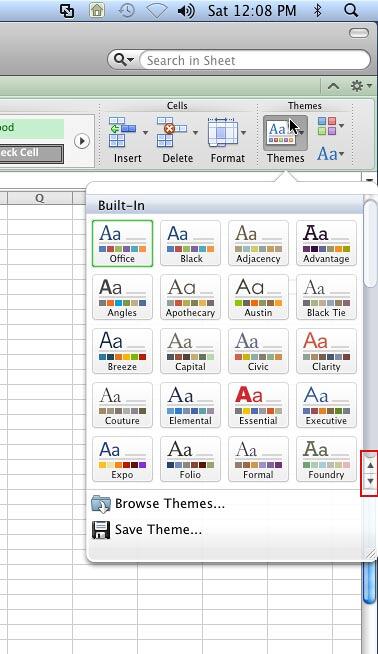Apply the Black theme

(x=190, y=243)
